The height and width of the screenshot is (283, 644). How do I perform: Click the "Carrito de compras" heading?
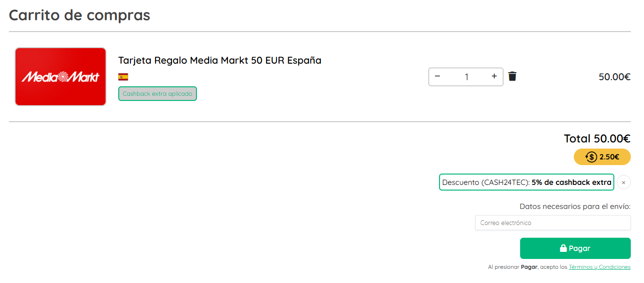click(80, 15)
